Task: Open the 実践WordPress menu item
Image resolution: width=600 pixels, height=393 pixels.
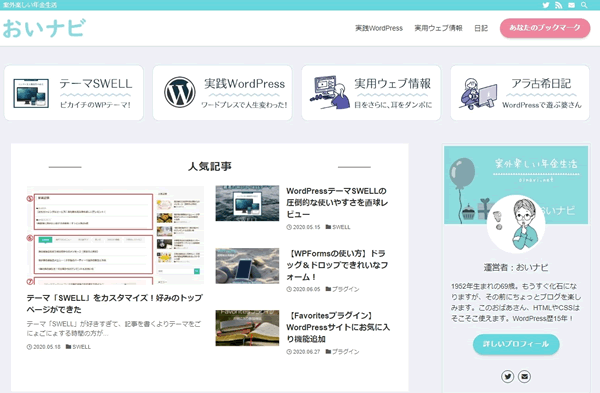Action: tap(379, 28)
